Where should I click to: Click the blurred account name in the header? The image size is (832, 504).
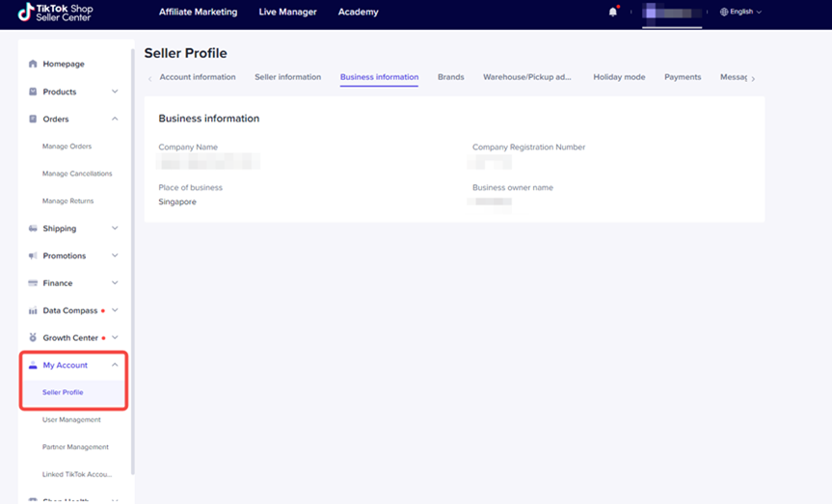672,13
